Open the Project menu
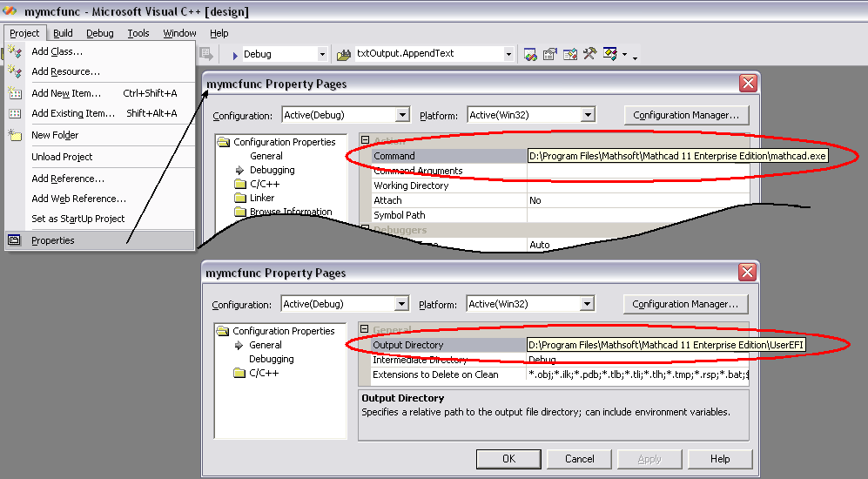The width and height of the screenshot is (868, 479). click(25, 33)
